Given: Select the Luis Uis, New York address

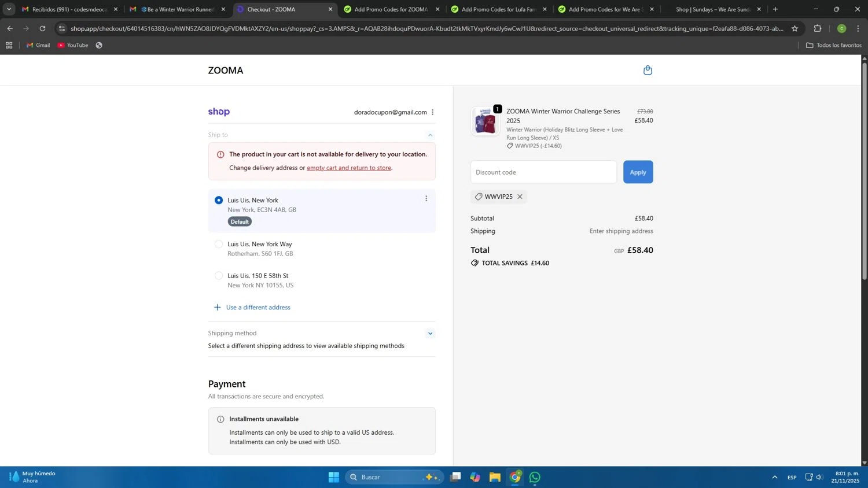Looking at the screenshot, I should point(219,200).
